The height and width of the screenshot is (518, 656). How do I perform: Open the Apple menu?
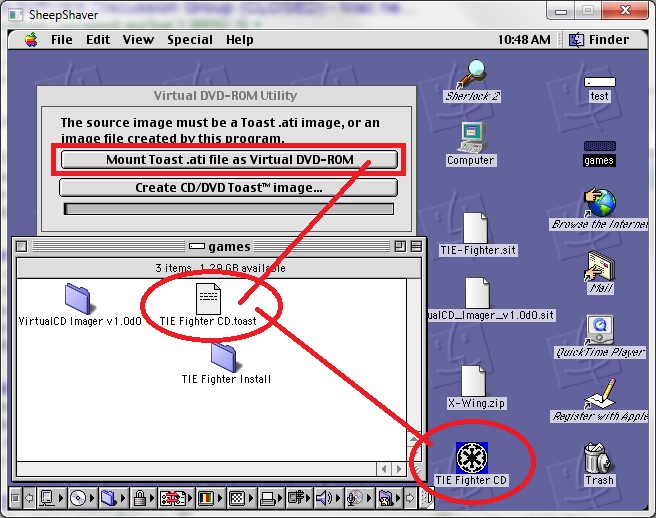pos(31,40)
